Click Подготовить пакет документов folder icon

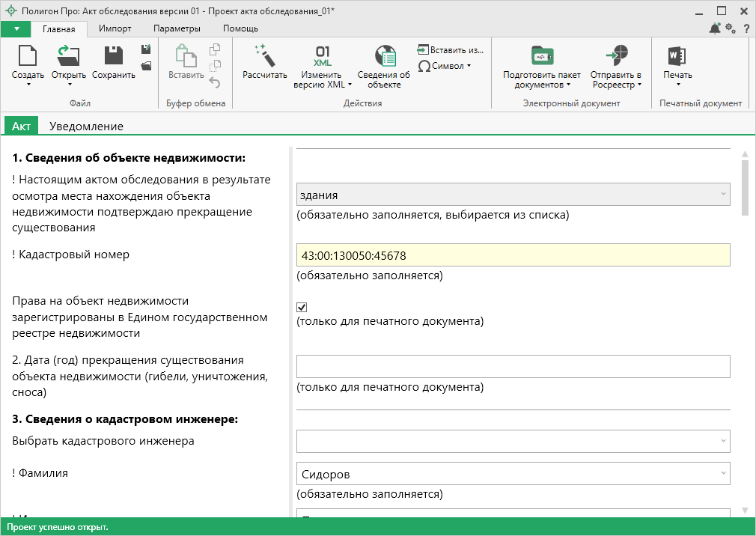[541, 57]
